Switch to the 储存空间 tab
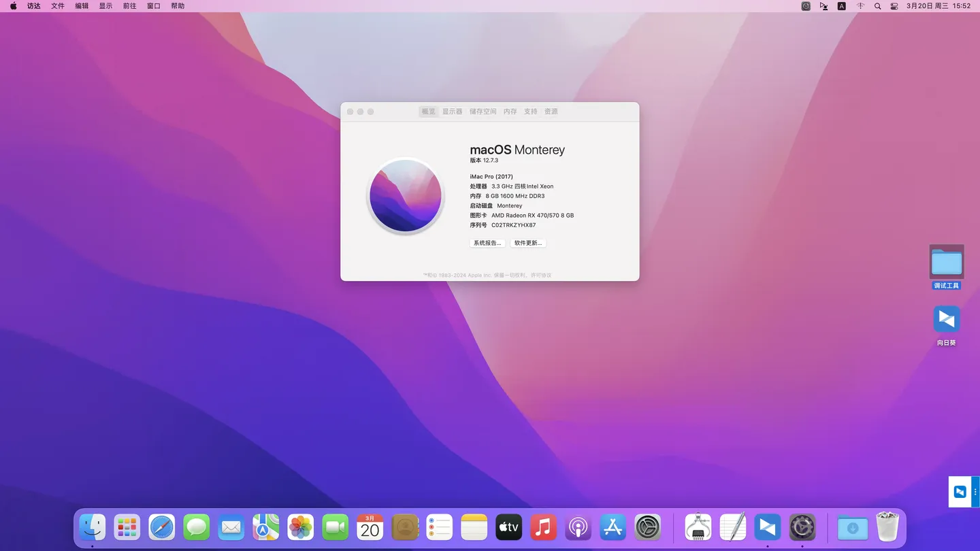 483,111
